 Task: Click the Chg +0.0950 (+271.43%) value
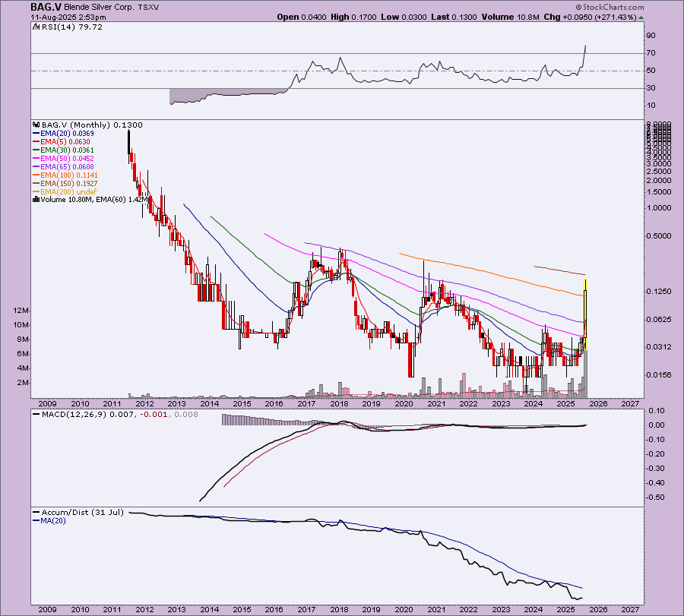[x=591, y=17]
